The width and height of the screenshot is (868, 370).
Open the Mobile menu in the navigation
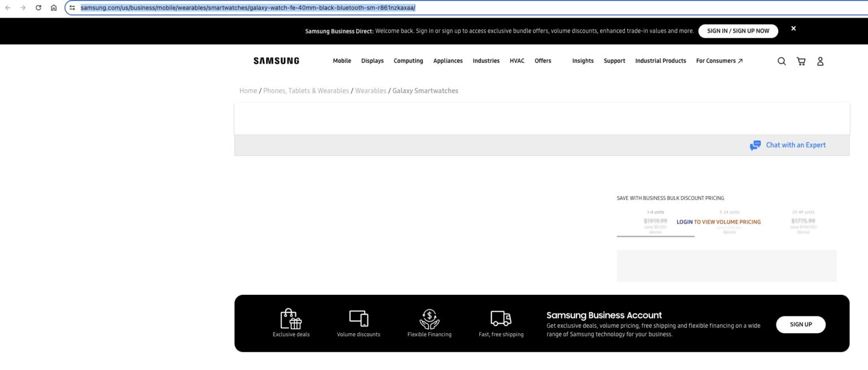coord(342,60)
